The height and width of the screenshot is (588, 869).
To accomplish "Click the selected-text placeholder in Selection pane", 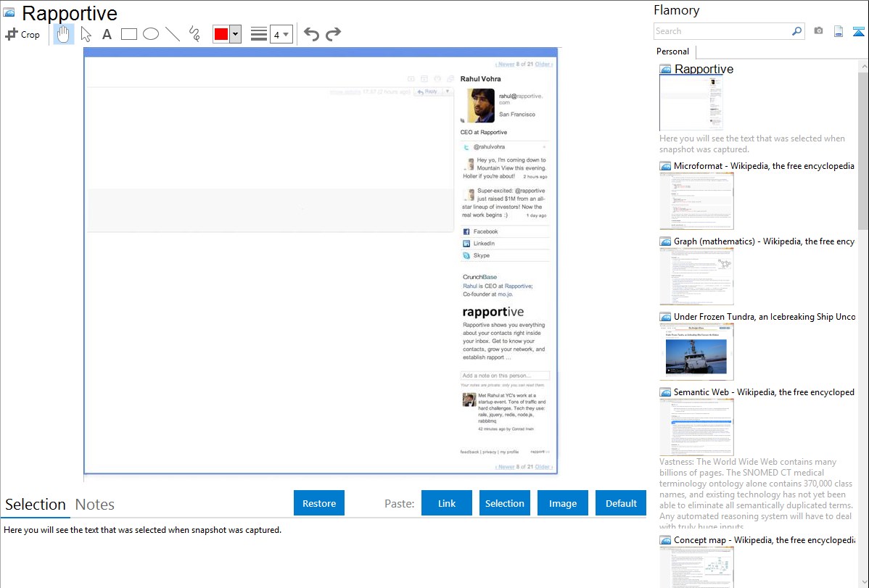I will tap(142, 530).
